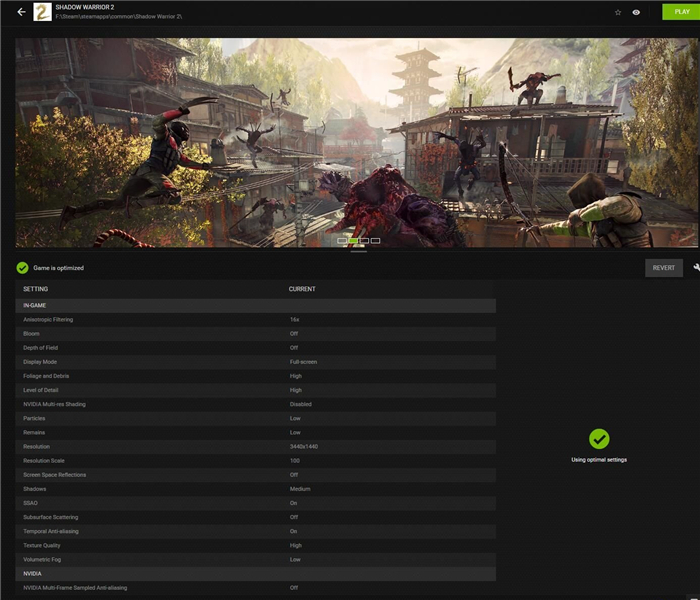
Task: Click the Game is optimized label
Action: 58,268
